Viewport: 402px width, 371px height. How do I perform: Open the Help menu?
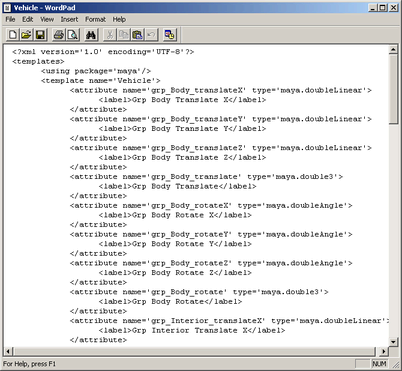point(119,19)
